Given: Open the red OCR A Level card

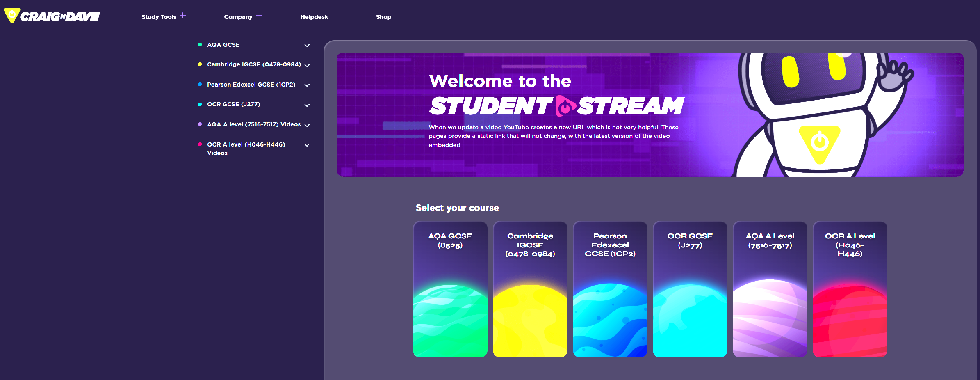Looking at the screenshot, I should click(x=850, y=289).
